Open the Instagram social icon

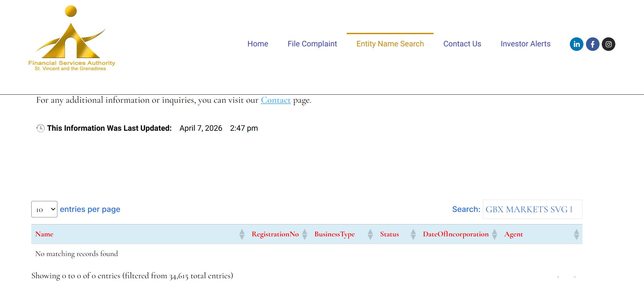(609, 44)
